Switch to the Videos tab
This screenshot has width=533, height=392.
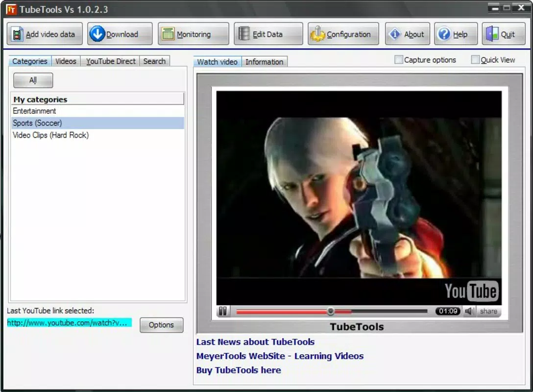[x=66, y=61]
